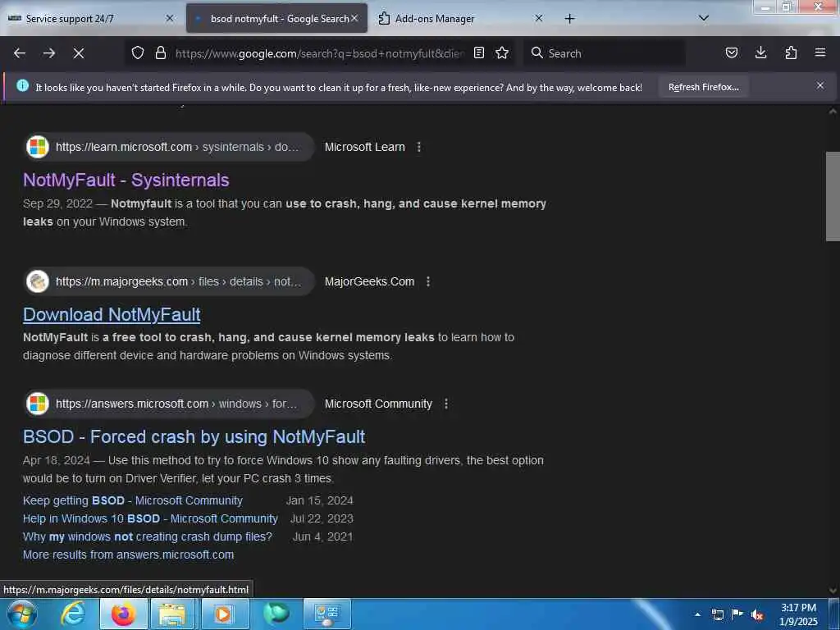Open Windows Explorer folder in taskbar
This screenshot has width=840, height=630.
click(172, 614)
